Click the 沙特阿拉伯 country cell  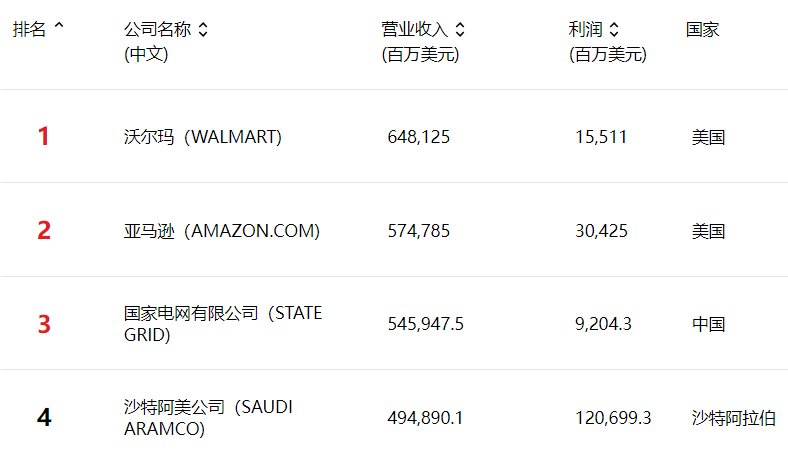(733, 418)
